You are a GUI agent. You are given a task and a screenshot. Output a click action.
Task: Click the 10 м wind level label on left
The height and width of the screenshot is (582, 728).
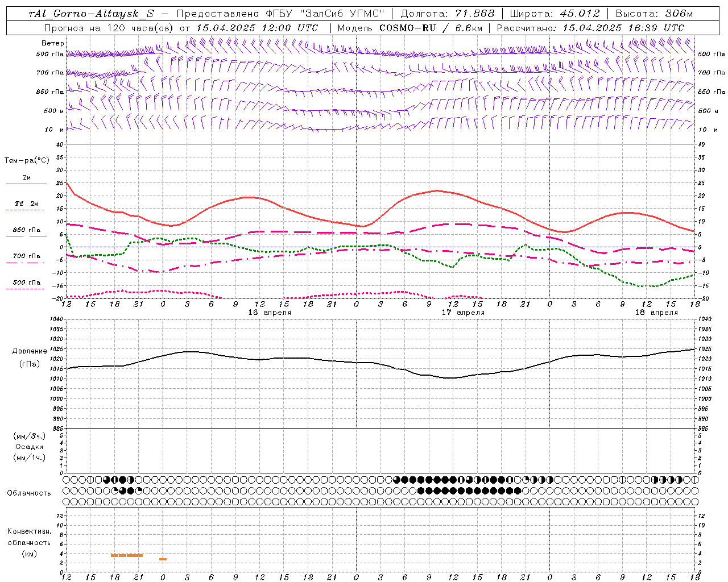click(x=54, y=130)
